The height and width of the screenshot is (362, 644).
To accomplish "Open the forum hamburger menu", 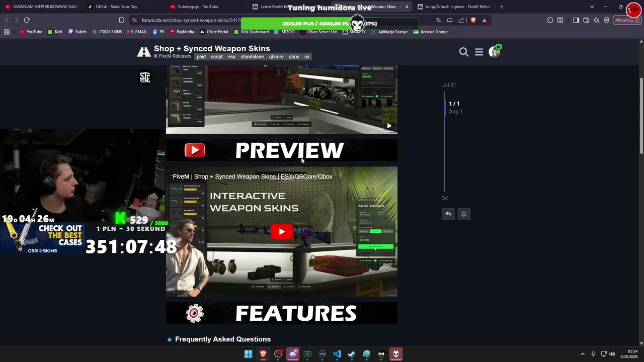I will [x=479, y=52].
